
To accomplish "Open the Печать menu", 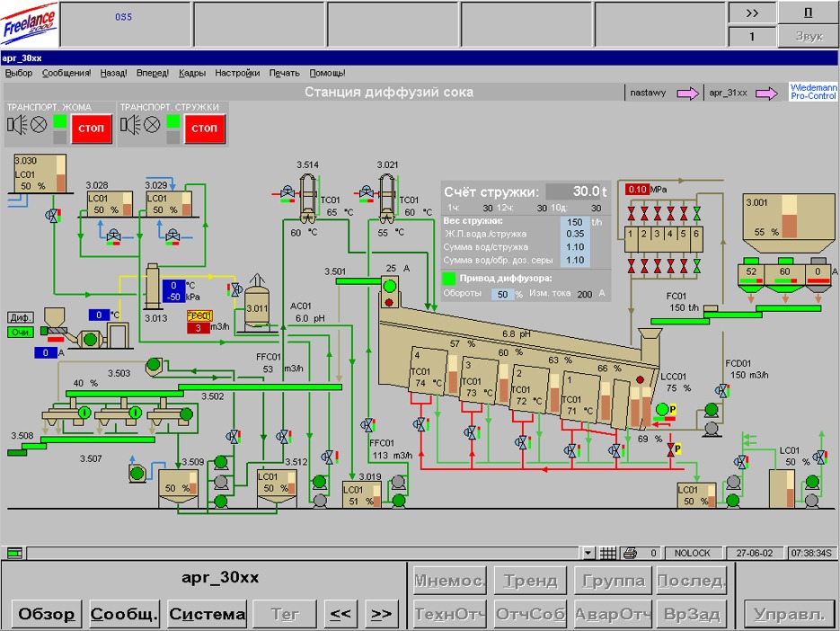I will [284, 73].
